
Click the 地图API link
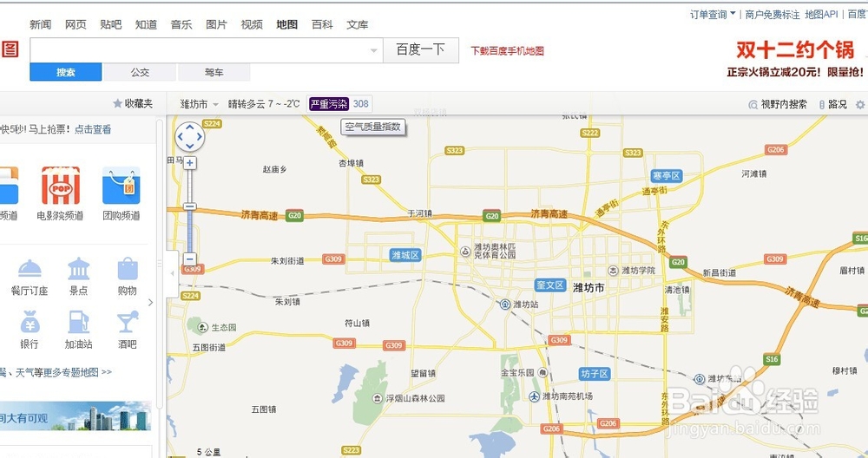821,15
